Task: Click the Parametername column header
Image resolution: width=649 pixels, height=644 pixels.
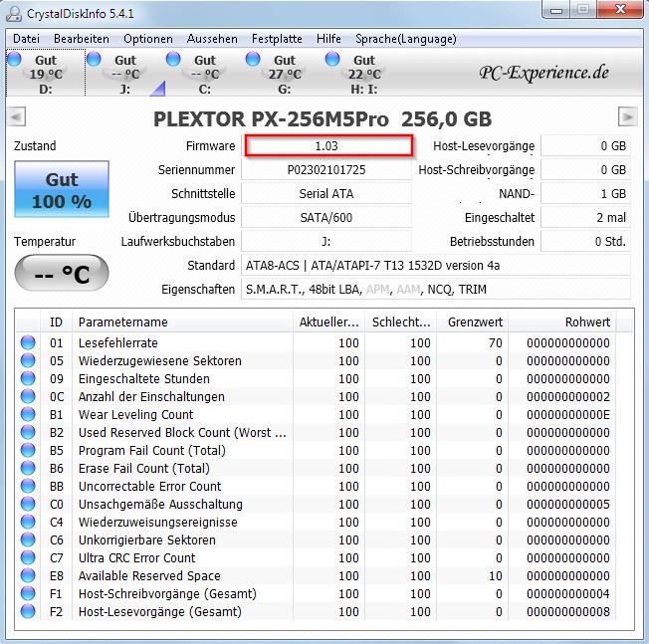Action: click(x=182, y=322)
